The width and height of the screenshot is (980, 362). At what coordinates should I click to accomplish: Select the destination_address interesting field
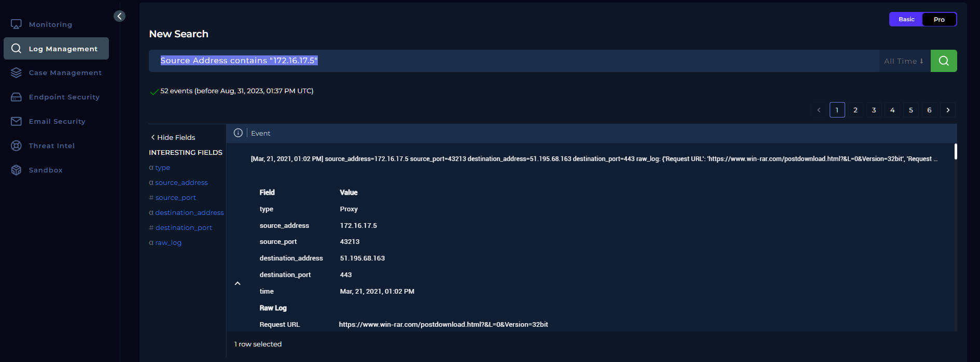point(189,212)
